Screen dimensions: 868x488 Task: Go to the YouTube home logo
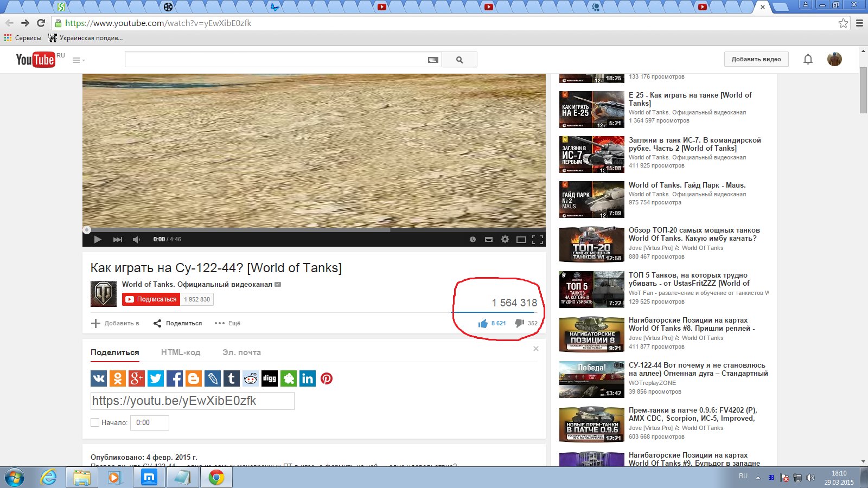[x=36, y=60]
